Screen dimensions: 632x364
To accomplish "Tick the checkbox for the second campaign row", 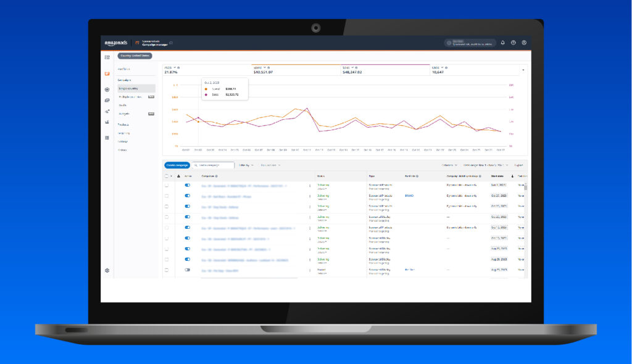I will [x=167, y=196].
